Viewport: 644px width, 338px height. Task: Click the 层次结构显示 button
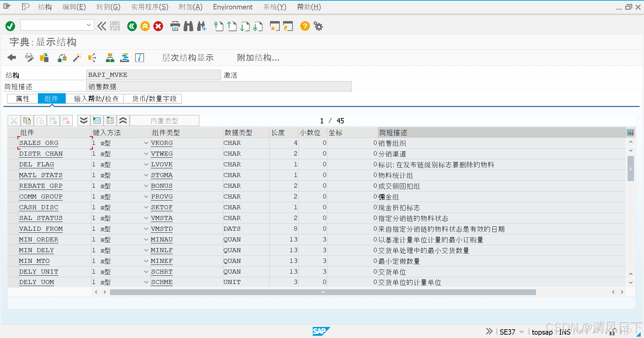(x=187, y=57)
